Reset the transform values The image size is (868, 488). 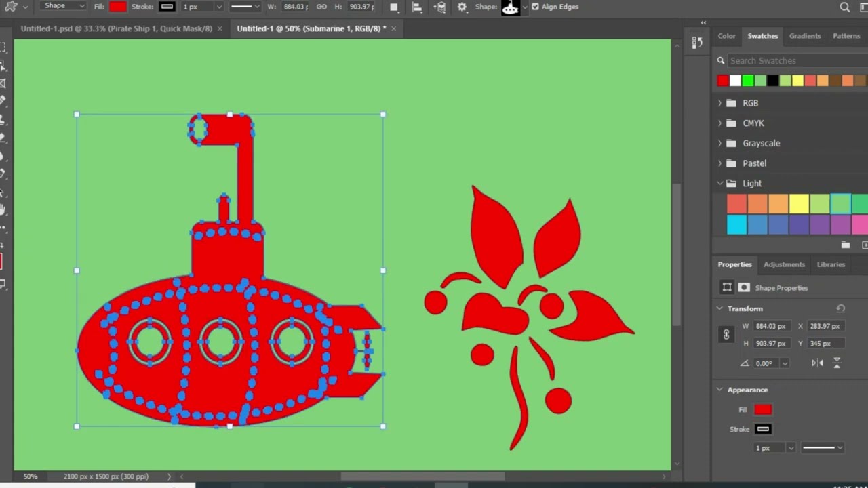841,308
